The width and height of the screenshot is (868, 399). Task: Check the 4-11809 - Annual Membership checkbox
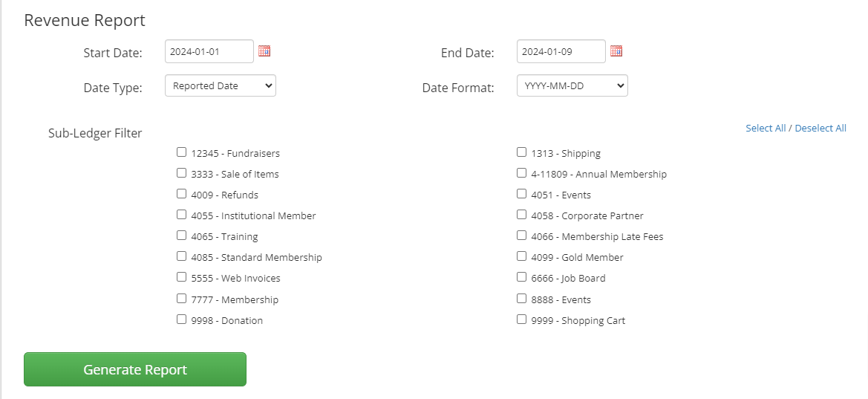[522, 173]
